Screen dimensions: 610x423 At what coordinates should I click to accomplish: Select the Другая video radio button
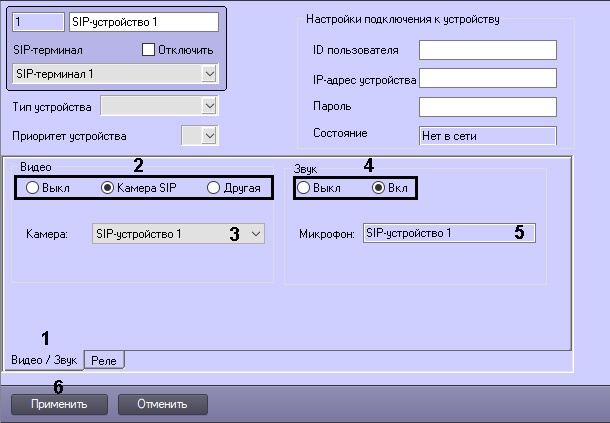(x=213, y=187)
